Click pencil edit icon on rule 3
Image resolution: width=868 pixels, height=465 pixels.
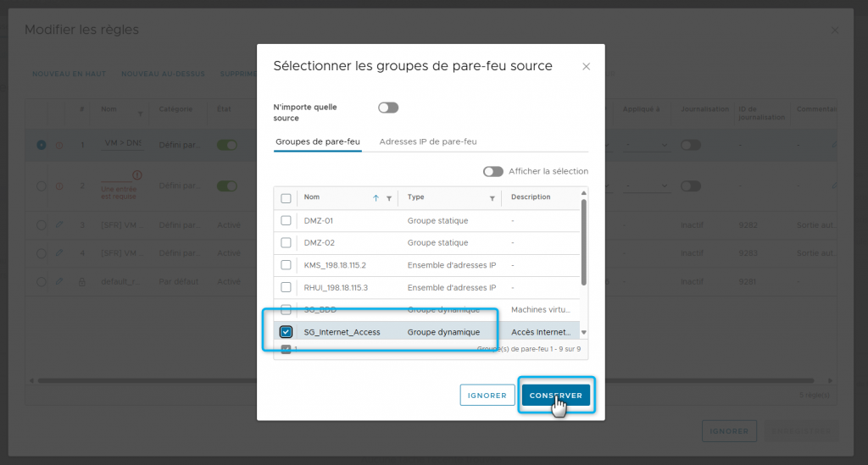(59, 225)
